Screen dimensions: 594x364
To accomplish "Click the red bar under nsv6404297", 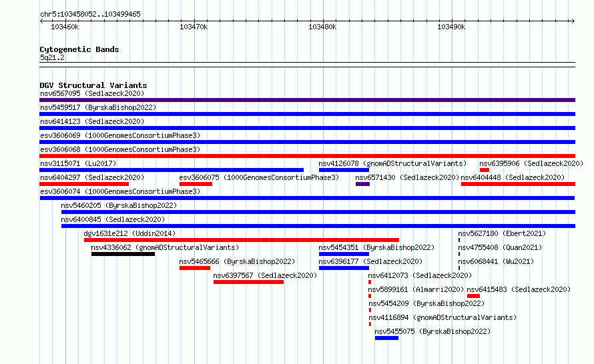I will tap(84, 184).
